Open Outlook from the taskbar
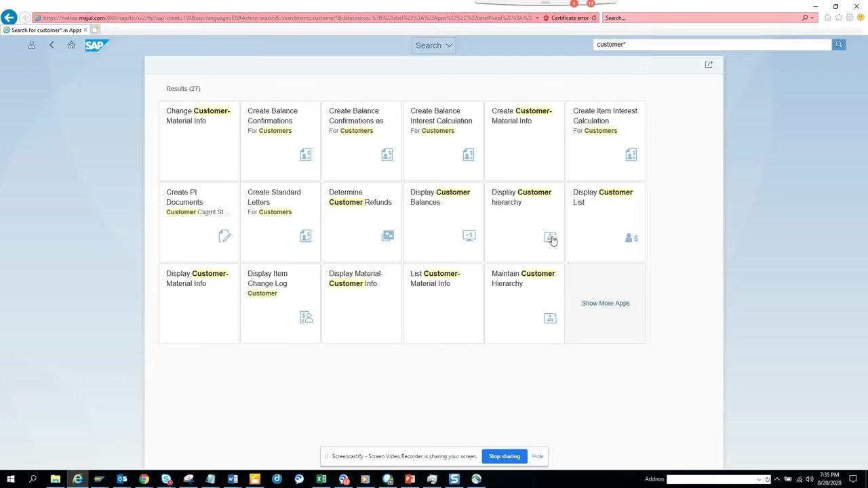Screen dimensions: 868x488 click(122, 479)
